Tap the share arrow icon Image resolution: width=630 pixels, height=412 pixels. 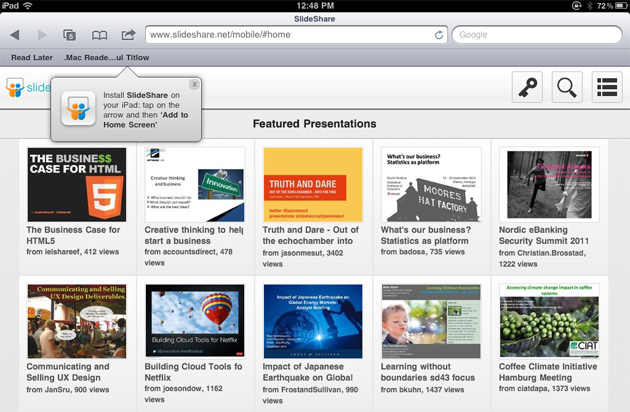coord(129,35)
